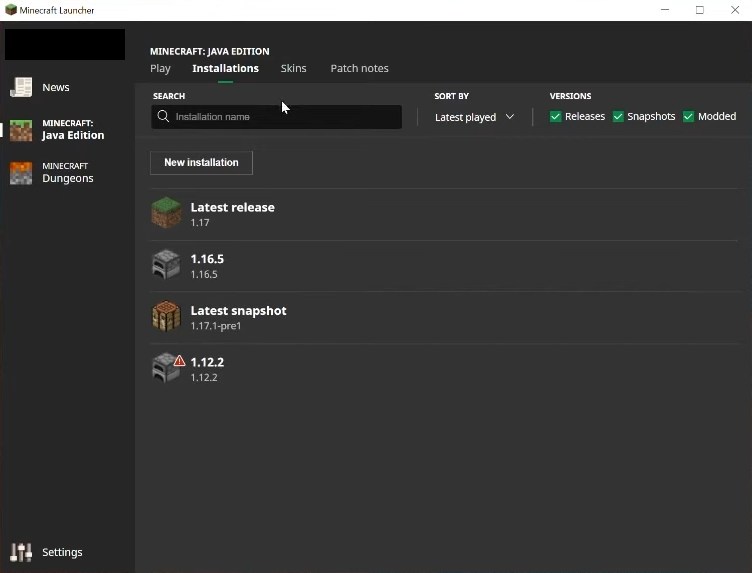752x573 pixels.
Task: Click the 1.17.1-pre1 version text
Action: click(x=216, y=326)
